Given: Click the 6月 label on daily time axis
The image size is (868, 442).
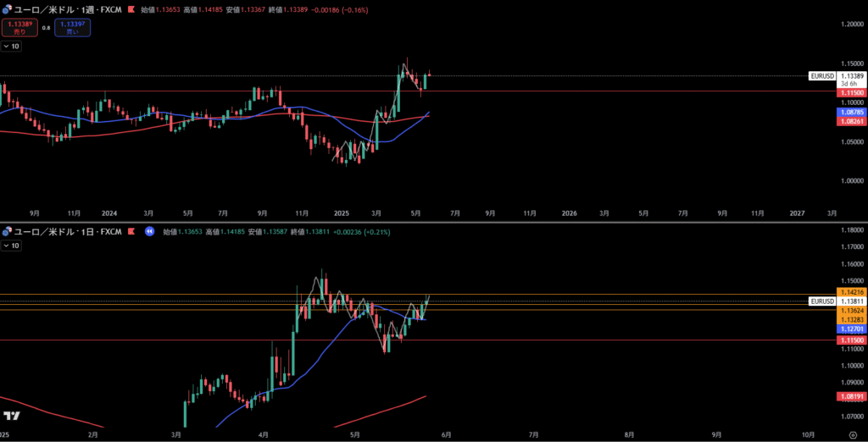Looking at the screenshot, I should [446, 435].
